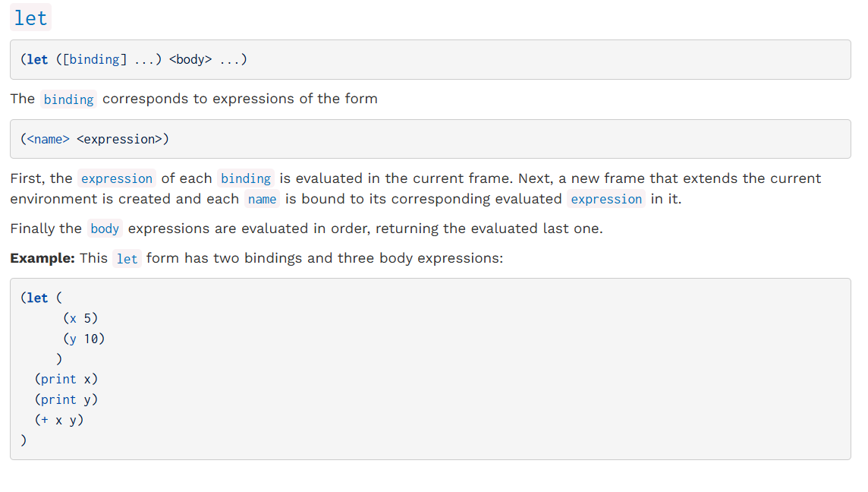Screen dimensions: 868x492
Task: Click the "(x 5)" binding line
Action: [x=81, y=318]
